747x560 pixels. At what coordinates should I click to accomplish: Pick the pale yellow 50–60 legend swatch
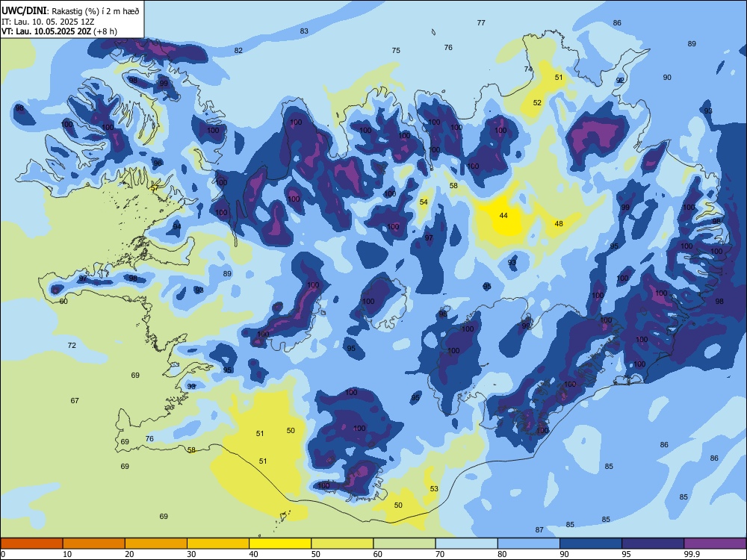[x=342, y=544]
